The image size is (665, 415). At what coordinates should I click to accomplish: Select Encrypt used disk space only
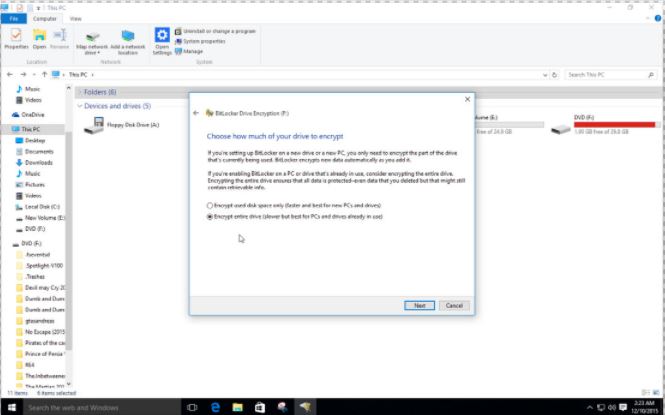click(294, 206)
